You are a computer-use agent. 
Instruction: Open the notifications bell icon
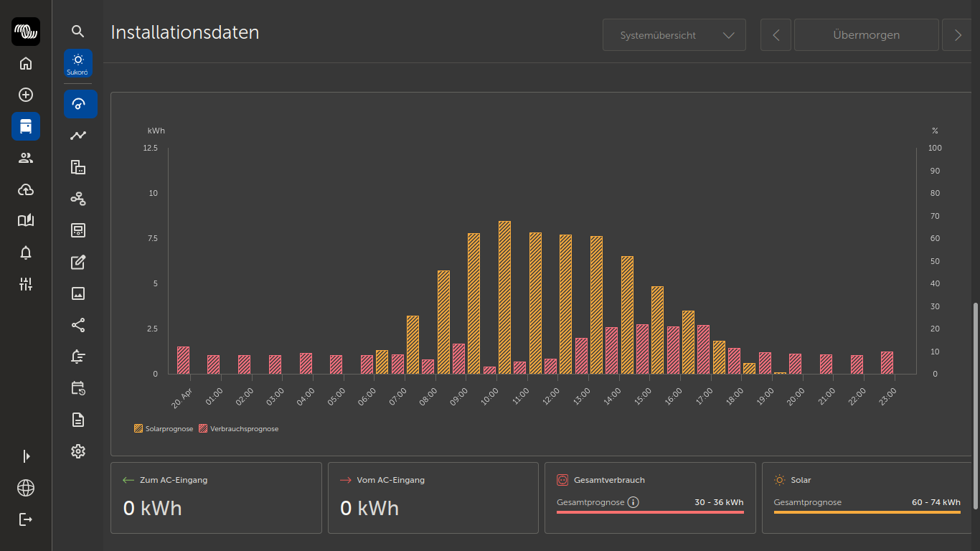click(26, 253)
